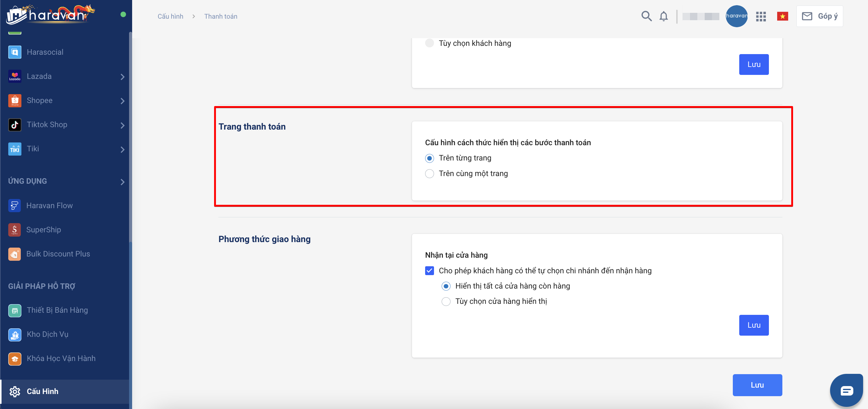Expand the Lazada channel chevron
The image size is (868, 409).
pyautogui.click(x=122, y=77)
